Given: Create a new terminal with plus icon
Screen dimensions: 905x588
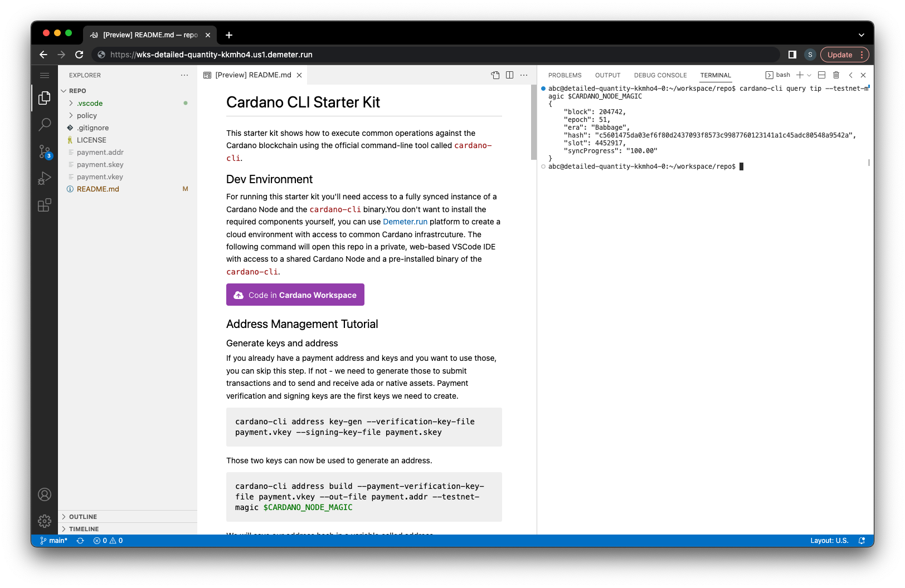Looking at the screenshot, I should point(800,75).
